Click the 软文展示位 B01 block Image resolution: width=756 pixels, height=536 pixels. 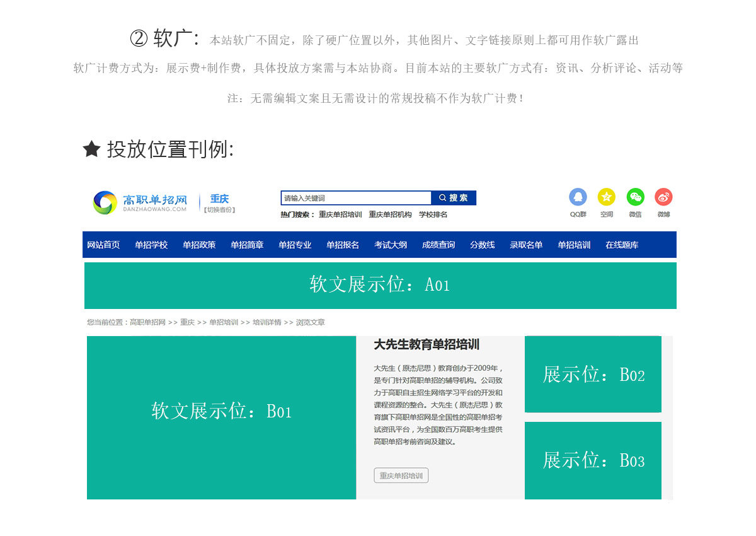tap(221, 417)
